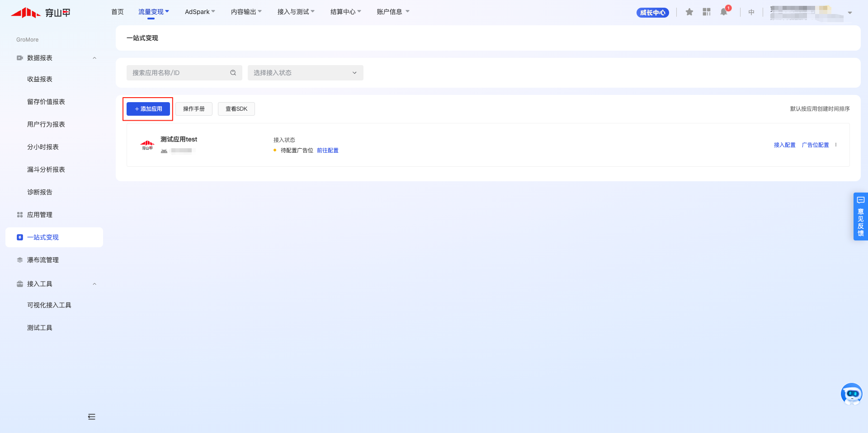Click the star favorites icon in header
868x433 pixels.
point(689,12)
